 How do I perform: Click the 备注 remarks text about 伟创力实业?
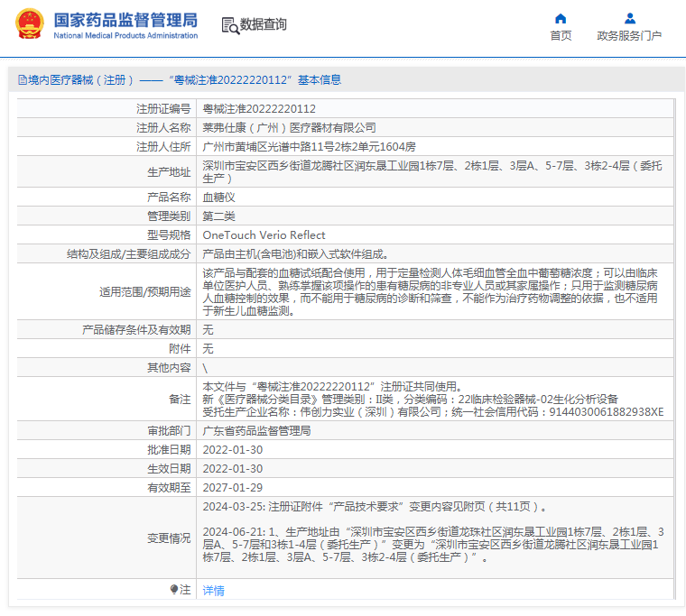[433, 412]
